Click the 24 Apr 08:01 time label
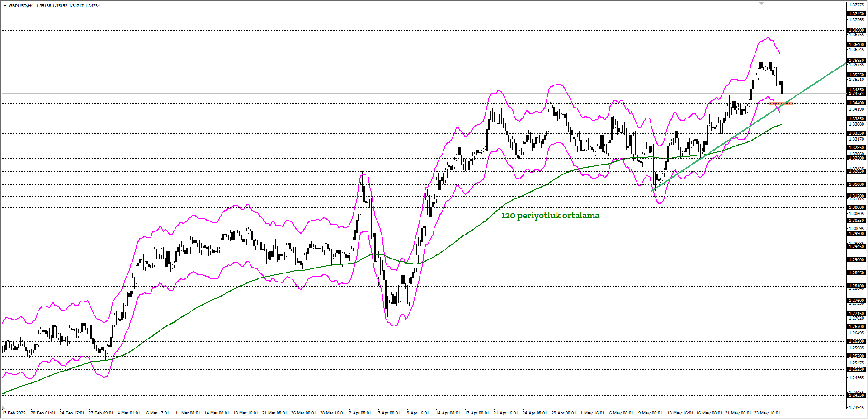 [535, 413]
